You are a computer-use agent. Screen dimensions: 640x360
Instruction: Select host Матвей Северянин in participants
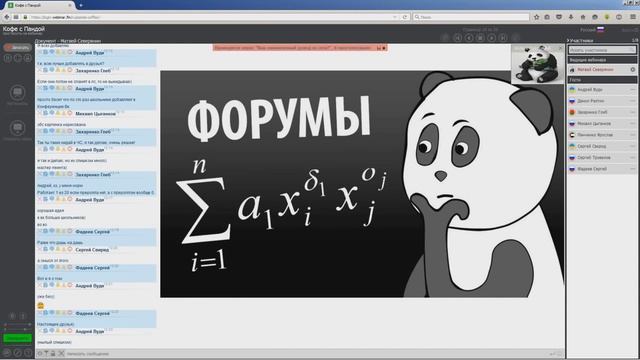602,69
